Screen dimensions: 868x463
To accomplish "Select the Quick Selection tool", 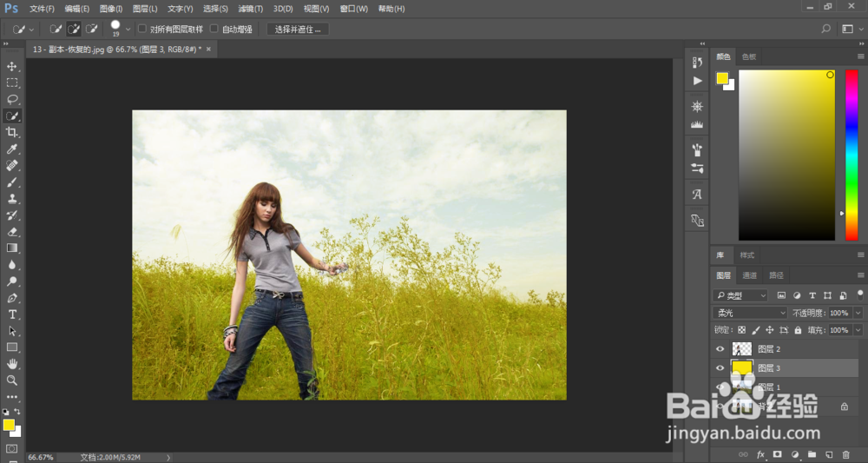I will pyautogui.click(x=11, y=116).
